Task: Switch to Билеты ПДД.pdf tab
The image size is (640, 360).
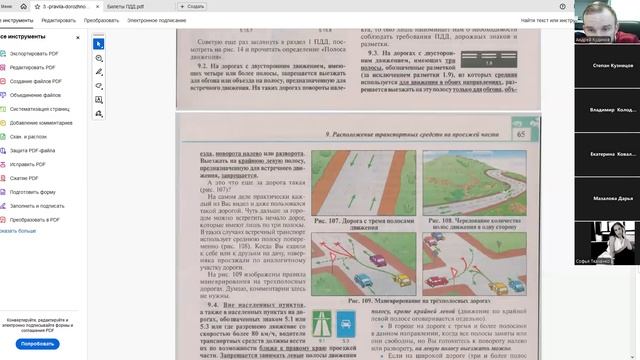Action: point(126,7)
